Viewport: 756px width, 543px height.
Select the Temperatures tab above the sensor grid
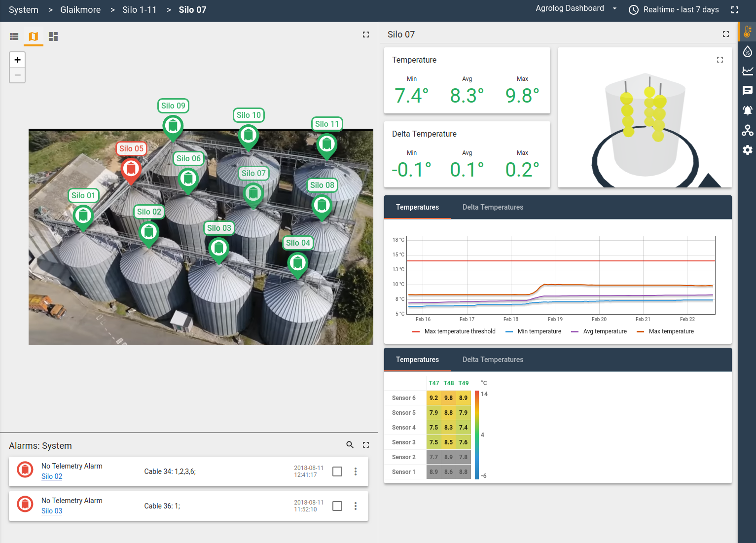pos(417,360)
